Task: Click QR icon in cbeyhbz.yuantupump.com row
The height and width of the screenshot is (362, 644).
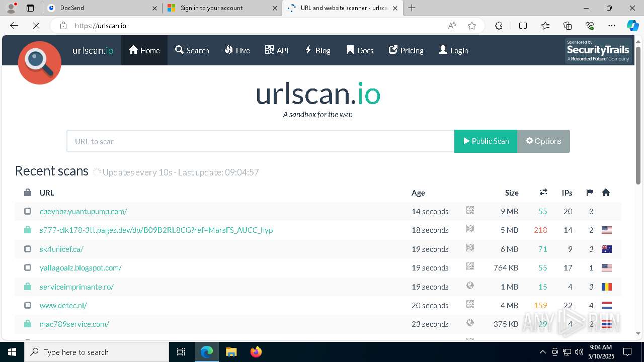Action: pyautogui.click(x=470, y=210)
